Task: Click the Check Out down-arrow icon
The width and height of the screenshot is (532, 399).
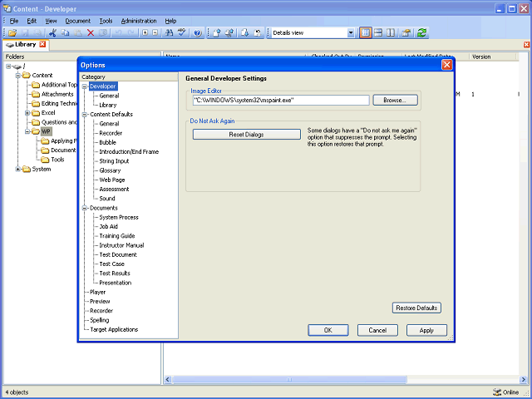Action: coord(245,33)
